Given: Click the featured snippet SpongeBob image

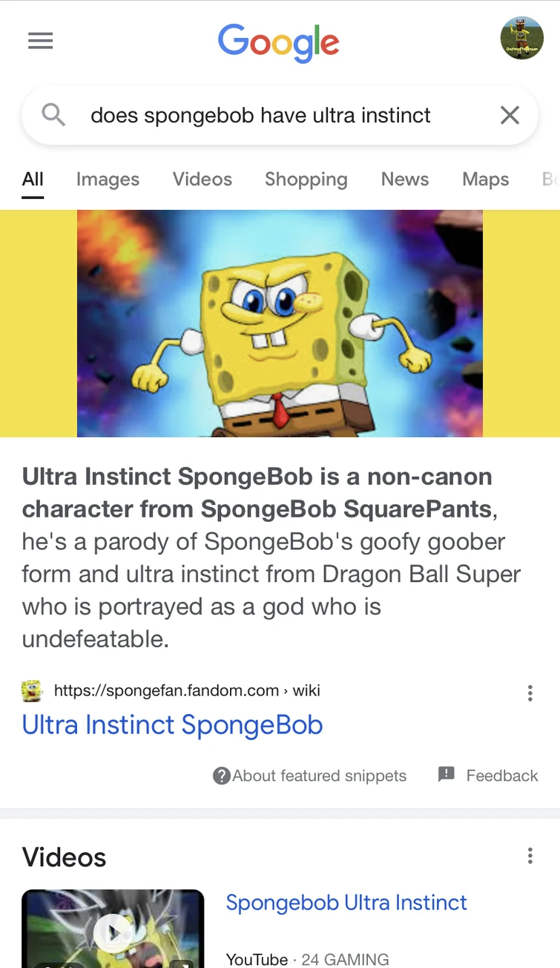Looking at the screenshot, I should 280,322.
